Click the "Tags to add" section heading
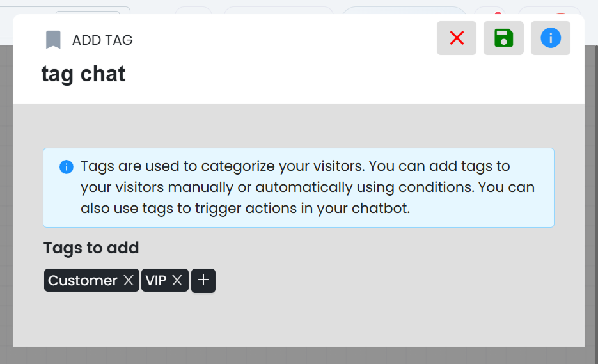 (x=91, y=248)
